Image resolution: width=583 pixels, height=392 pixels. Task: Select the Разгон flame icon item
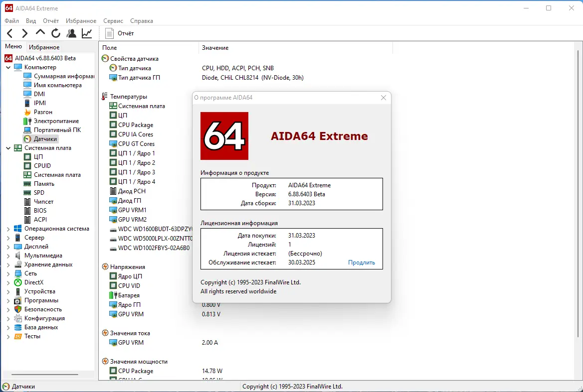tap(27, 112)
